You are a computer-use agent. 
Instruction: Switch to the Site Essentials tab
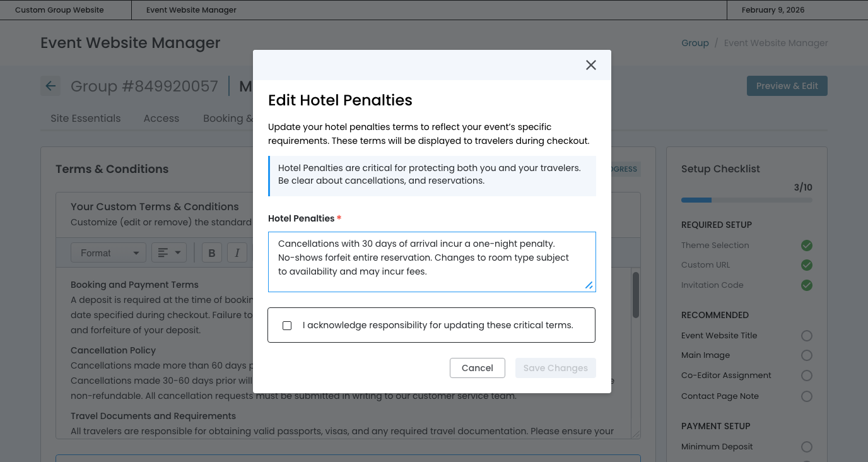85,119
